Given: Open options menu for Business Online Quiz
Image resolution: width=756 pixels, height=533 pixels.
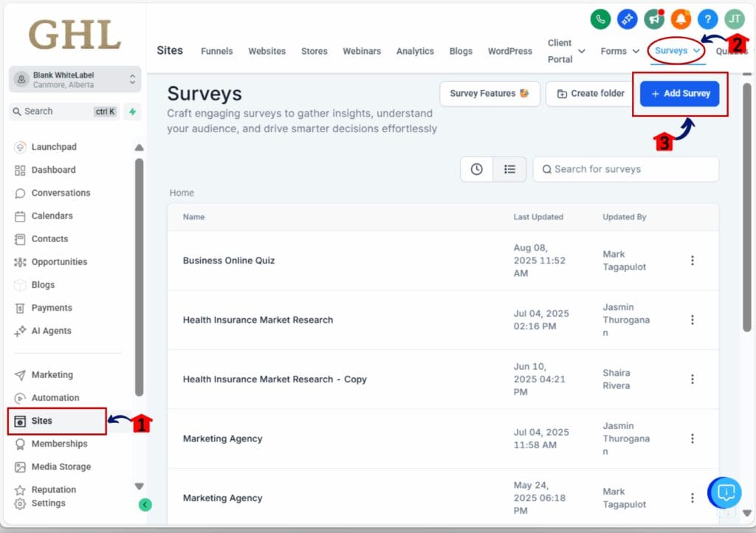Looking at the screenshot, I should tap(693, 260).
